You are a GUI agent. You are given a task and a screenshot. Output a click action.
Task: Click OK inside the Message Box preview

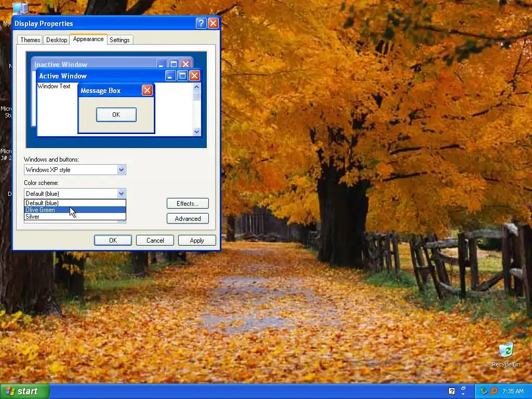[x=116, y=115]
